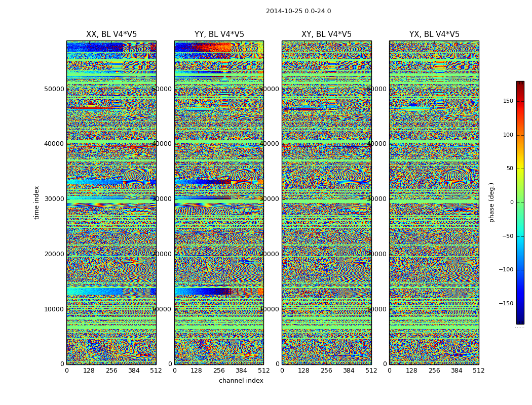
Task: Select the "phase (deg.)" colorbar label
Action: pos(491,202)
